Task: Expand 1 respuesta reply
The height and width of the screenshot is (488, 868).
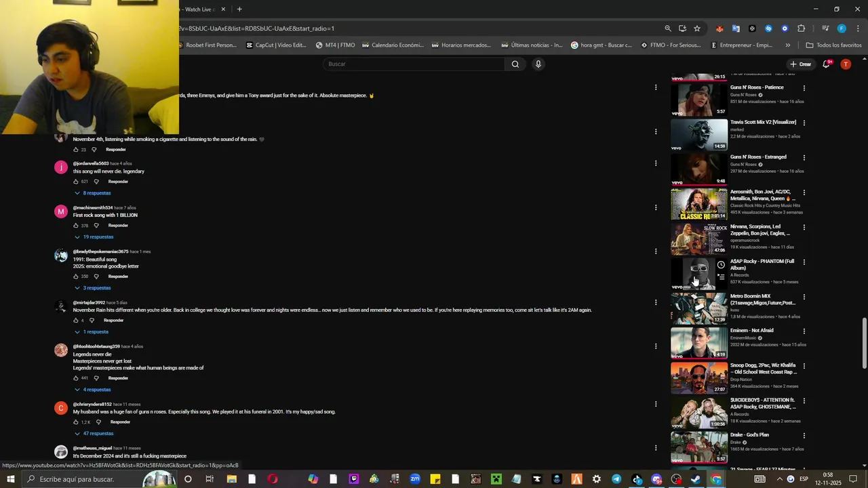Action: pyautogui.click(x=92, y=332)
